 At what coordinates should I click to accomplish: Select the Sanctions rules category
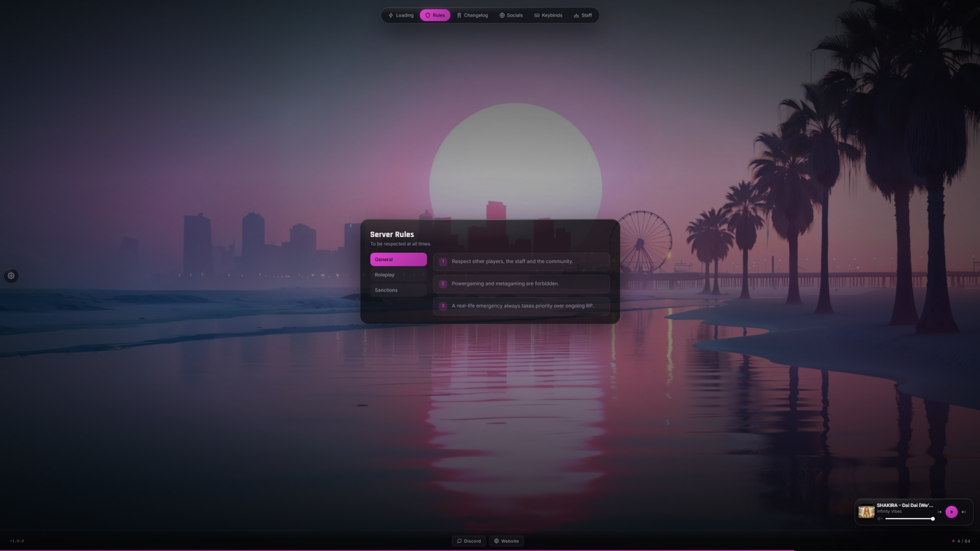point(398,290)
